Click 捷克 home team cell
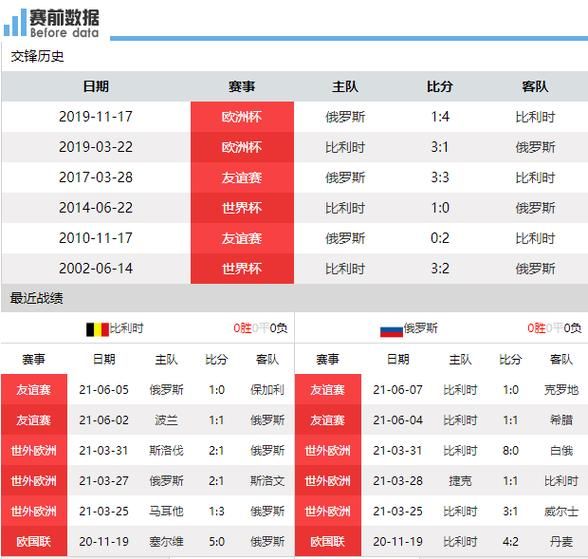 (460, 481)
